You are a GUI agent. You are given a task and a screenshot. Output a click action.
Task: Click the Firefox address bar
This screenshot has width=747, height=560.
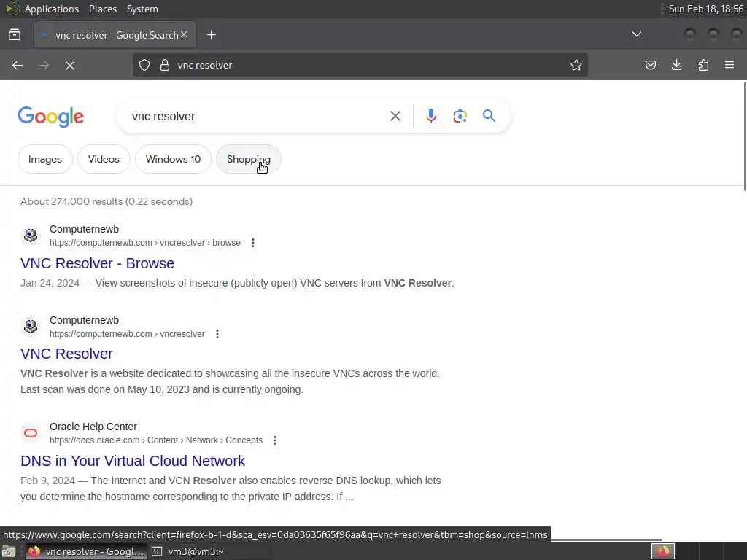(360, 65)
